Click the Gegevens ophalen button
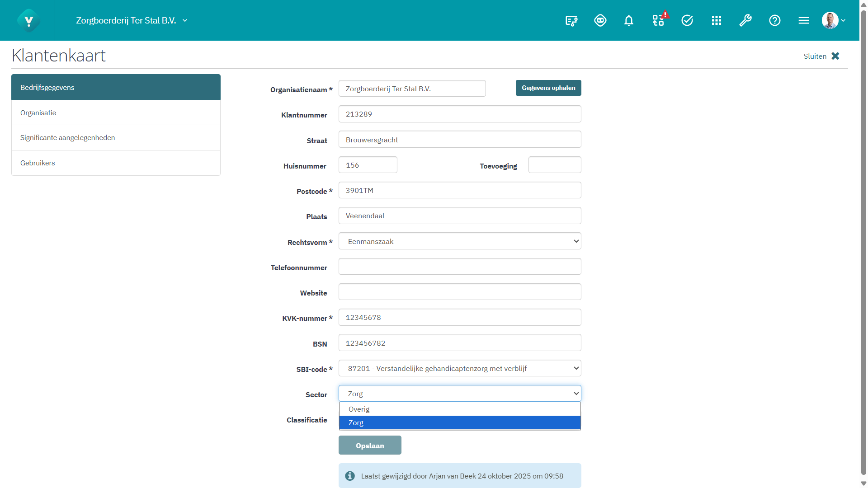The height and width of the screenshot is (488, 868). coord(548,88)
